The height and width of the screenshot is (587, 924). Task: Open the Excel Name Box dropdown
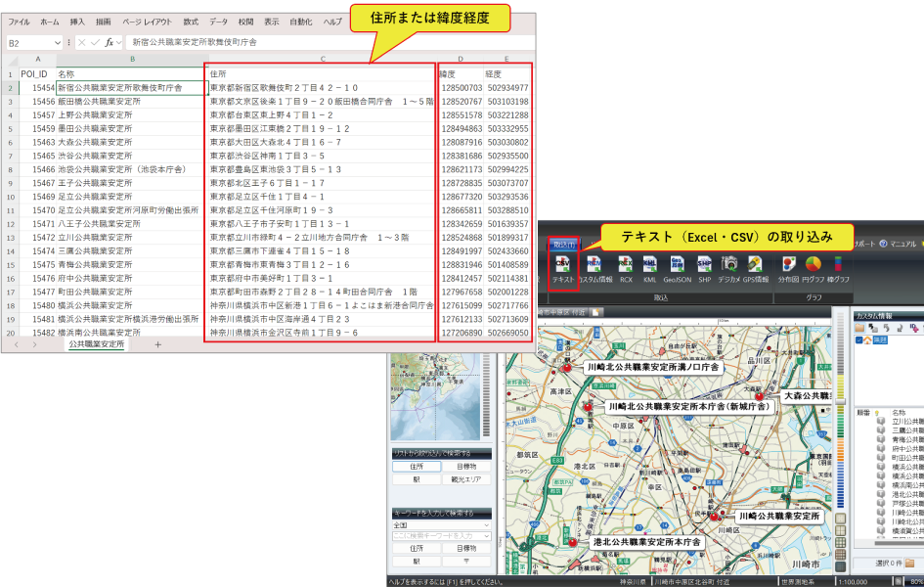(57, 42)
